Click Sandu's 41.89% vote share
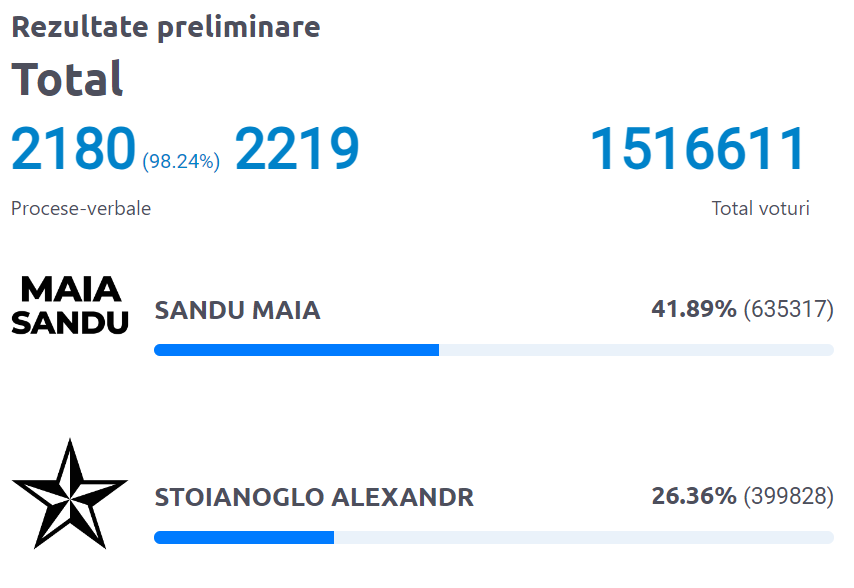 [694, 309]
